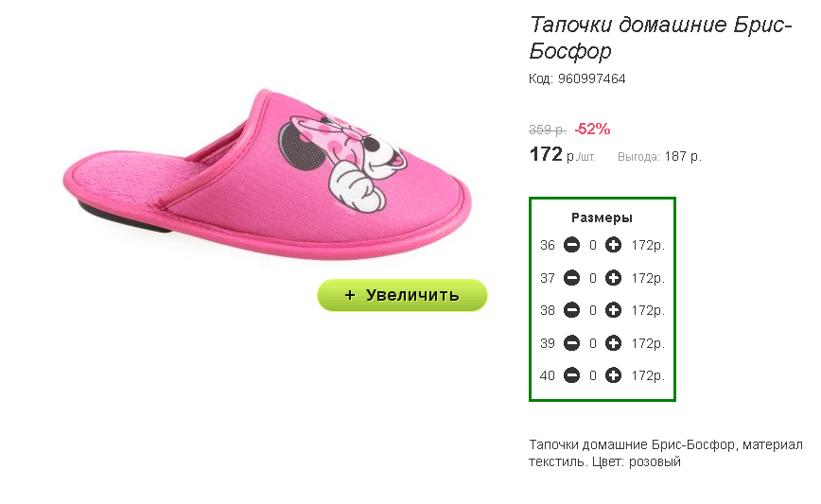Click the quantity value for size 36
This screenshot has height=504, width=821.
click(593, 246)
